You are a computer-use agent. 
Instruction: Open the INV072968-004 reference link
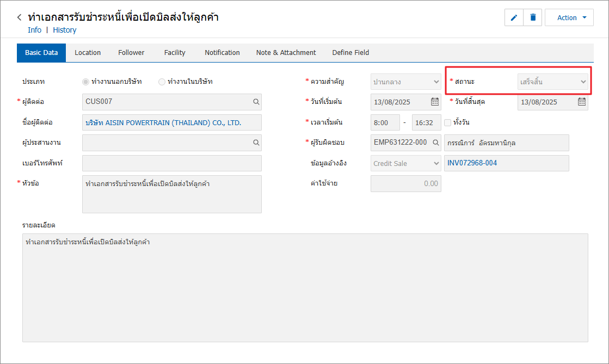point(472,163)
